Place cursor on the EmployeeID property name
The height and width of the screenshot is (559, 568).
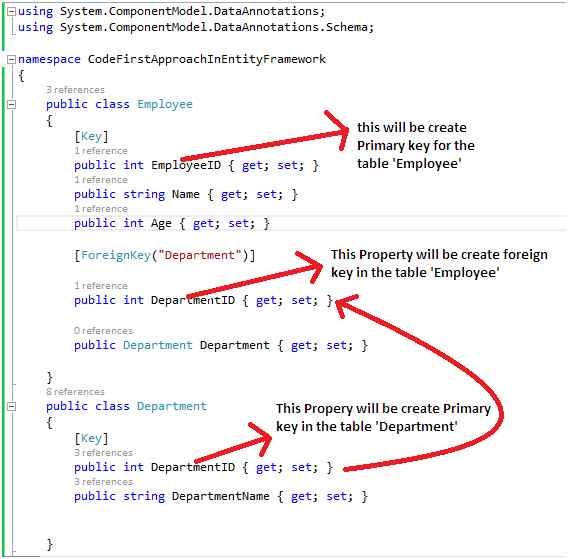tap(186, 165)
